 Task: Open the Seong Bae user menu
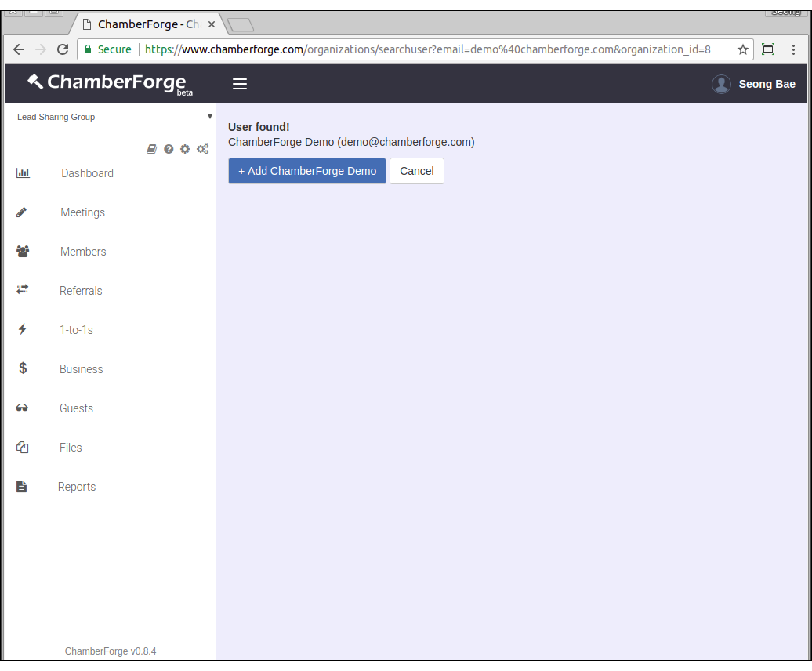(x=753, y=84)
